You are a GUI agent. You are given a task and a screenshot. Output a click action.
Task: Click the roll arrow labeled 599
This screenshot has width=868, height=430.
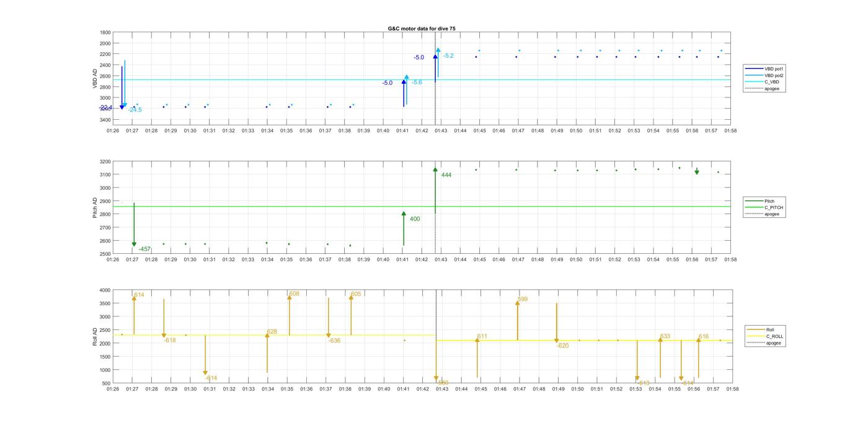(x=518, y=320)
